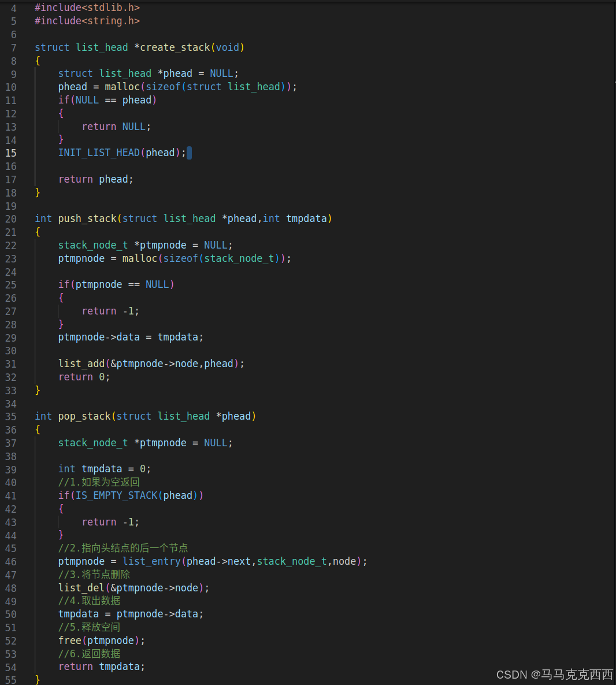Click 'ptmpnode->data = tmpdata;' statement
The width and height of the screenshot is (616, 685).
(131, 337)
